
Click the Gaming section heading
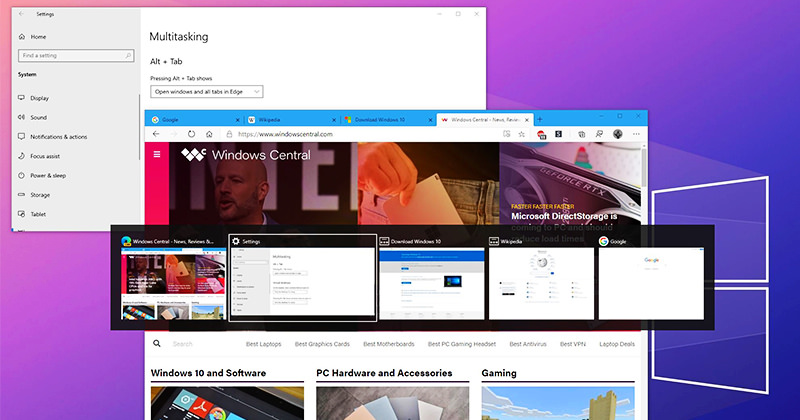(x=499, y=373)
